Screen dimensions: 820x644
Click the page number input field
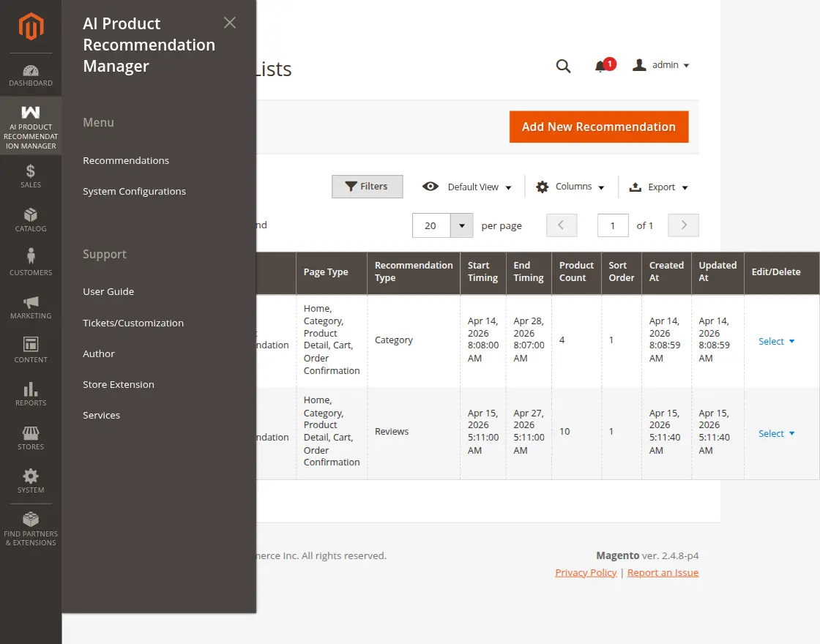point(613,225)
